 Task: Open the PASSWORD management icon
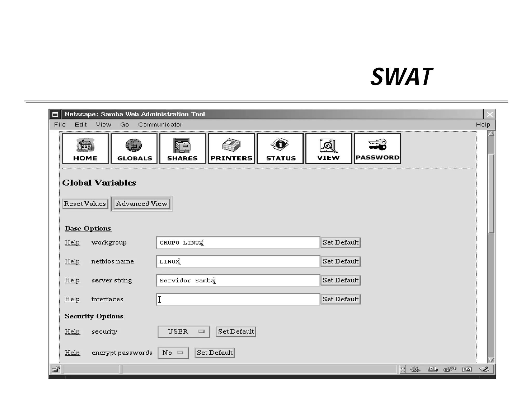coord(377,149)
